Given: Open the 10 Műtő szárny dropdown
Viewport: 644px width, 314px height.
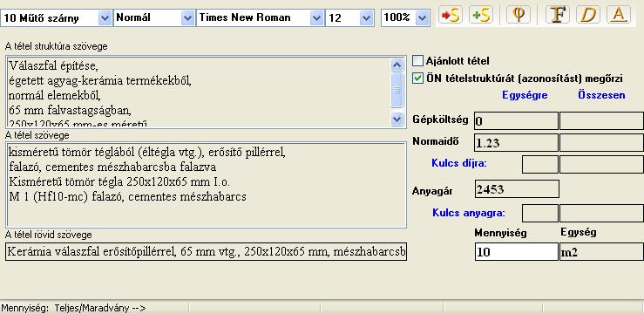Looking at the screenshot, I should point(105,18).
